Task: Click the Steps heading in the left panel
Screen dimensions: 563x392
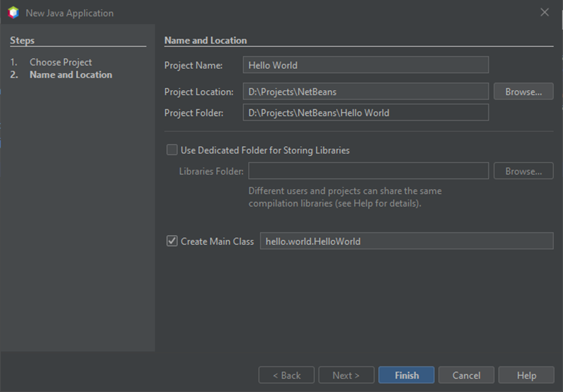Action: pyautogui.click(x=22, y=40)
